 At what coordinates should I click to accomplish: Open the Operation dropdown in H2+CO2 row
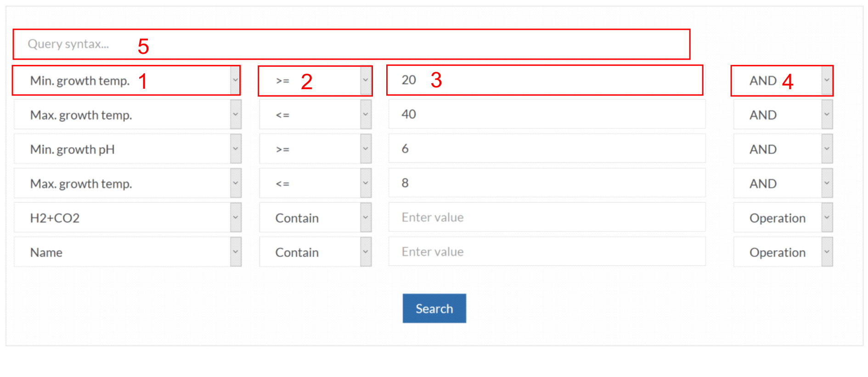(783, 217)
